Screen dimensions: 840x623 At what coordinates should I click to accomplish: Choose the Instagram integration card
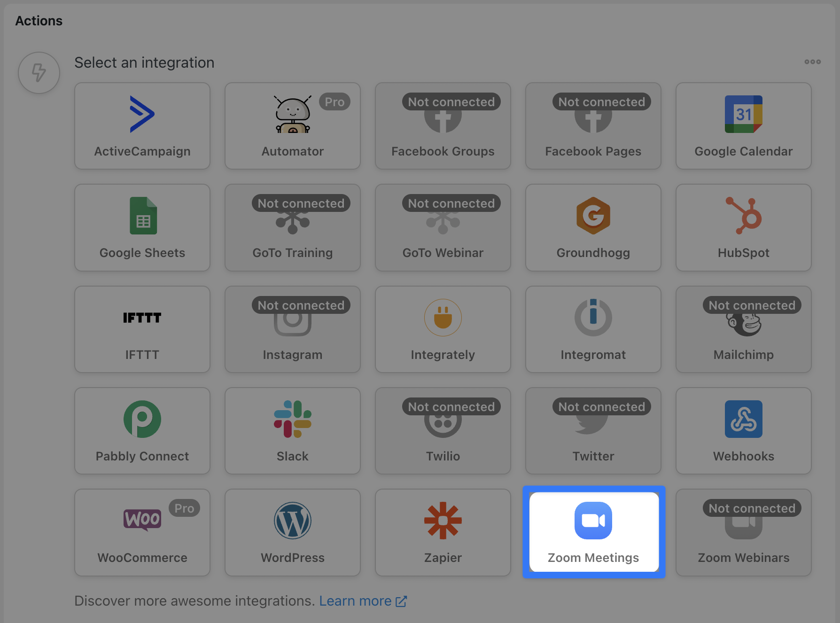[293, 329]
